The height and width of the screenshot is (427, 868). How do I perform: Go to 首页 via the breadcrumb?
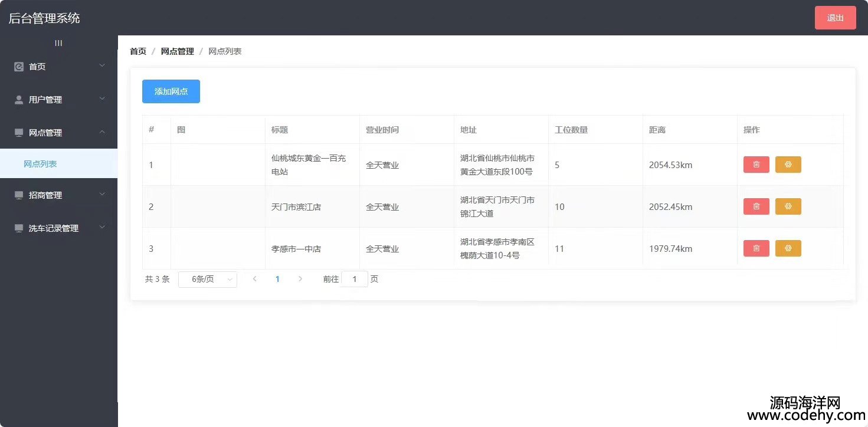[x=138, y=51]
